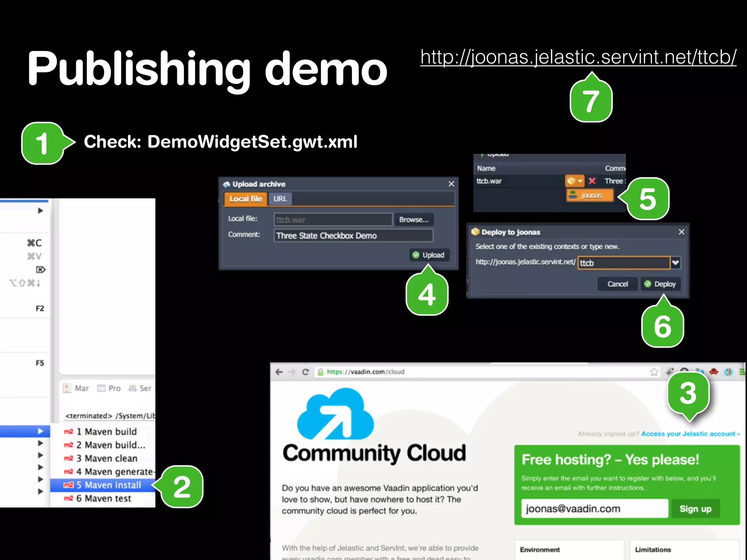Click the browser reload icon
Image resolution: width=747 pixels, height=560 pixels.
point(306,372)
